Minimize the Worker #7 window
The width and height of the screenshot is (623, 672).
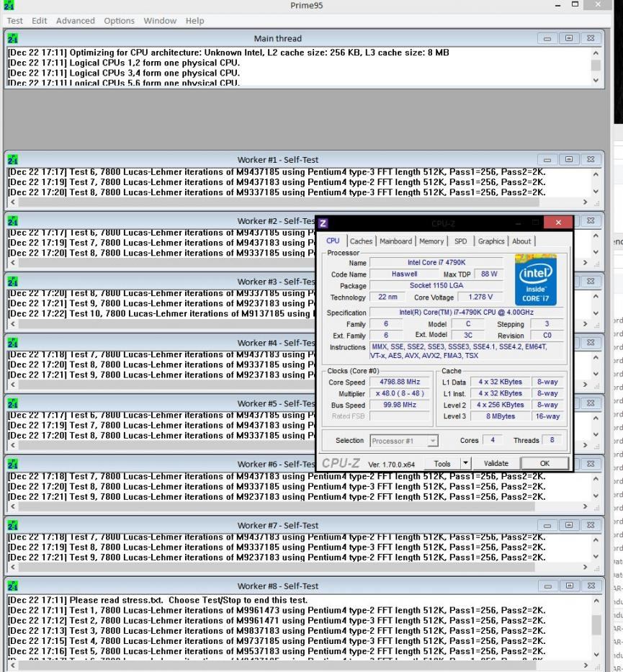[547, 525]
